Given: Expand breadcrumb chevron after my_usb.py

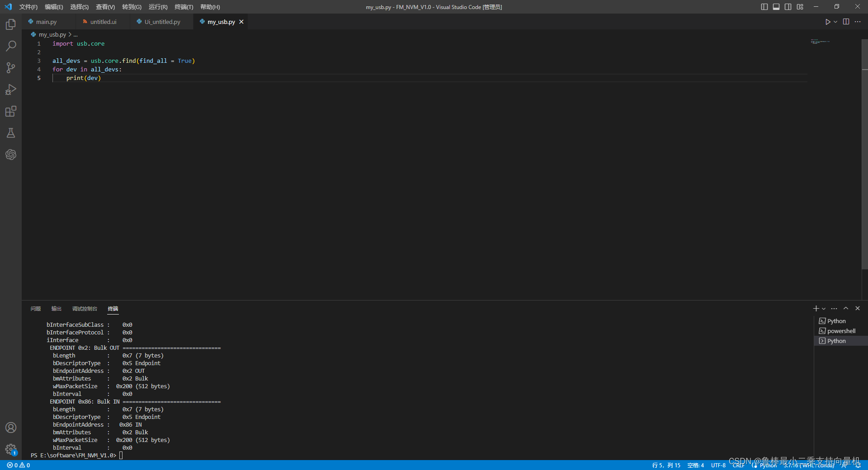Looking at the screenshot, I should pos(70,34).
